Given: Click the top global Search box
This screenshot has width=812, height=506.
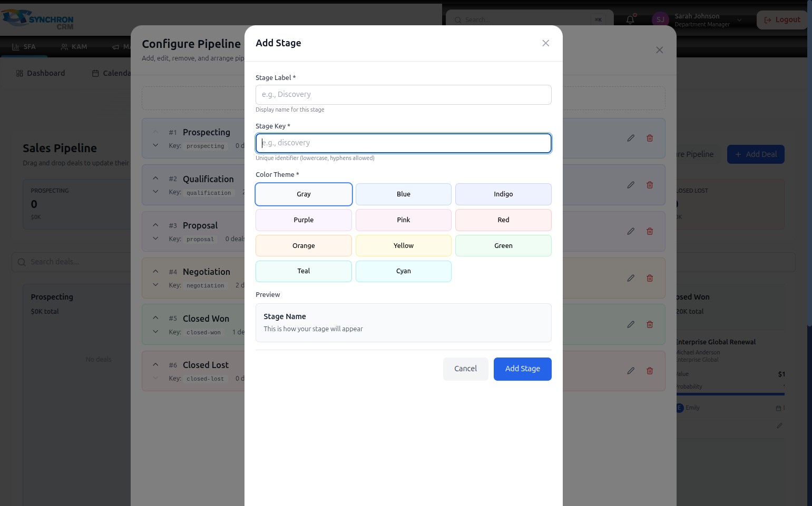Looking at the screenshot, I should pos(530,19).
